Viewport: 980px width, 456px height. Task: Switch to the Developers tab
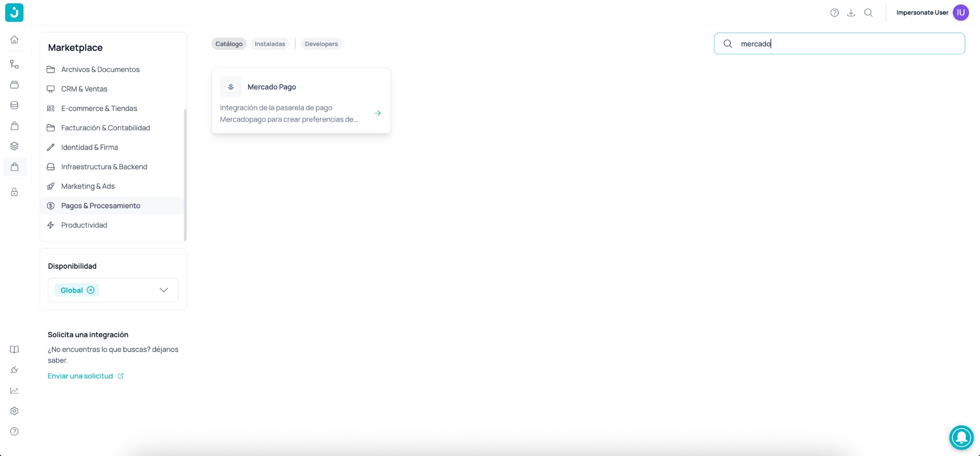[321, 44]
